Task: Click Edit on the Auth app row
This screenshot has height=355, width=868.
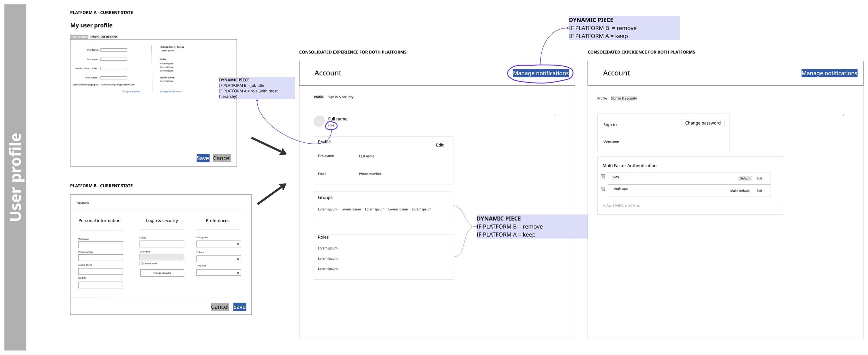Action: click(x=759, y=191)
